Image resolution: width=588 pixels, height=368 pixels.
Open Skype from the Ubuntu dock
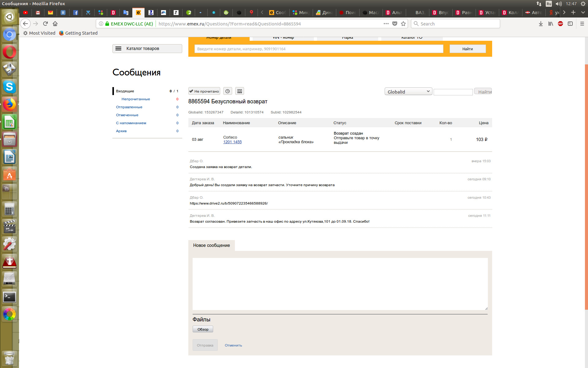pos(9,87)
